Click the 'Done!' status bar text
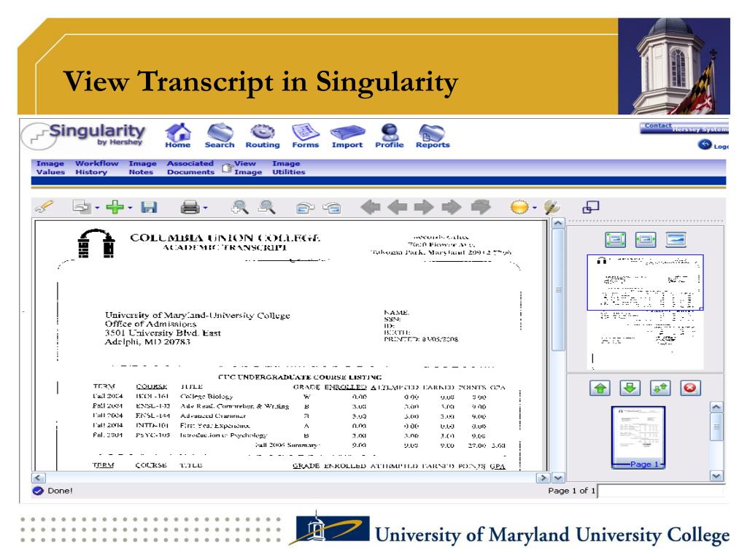This screenshot has width=747, height=560. coord(60,491)
